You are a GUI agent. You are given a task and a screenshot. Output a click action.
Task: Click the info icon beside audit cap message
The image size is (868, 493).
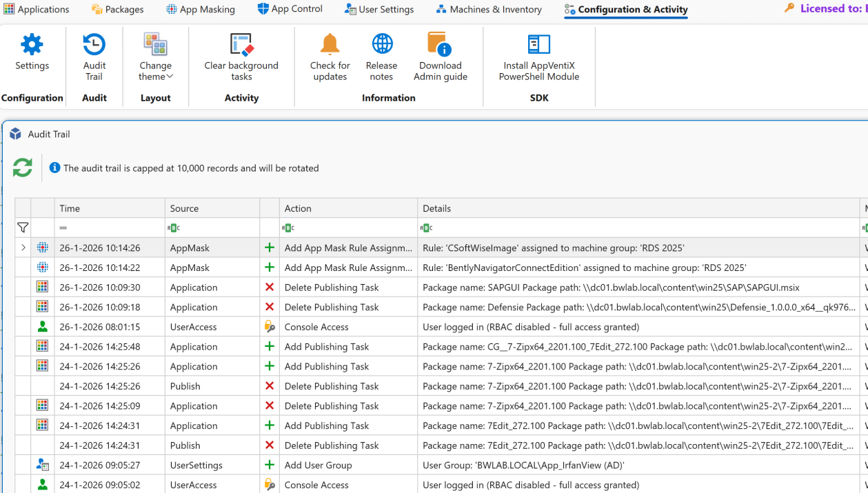[55, 168]
